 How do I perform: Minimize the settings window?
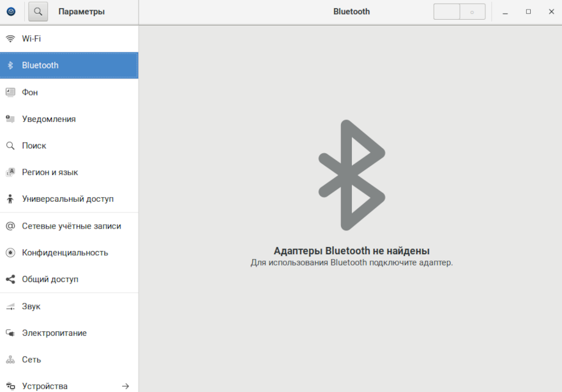point(505,11)
